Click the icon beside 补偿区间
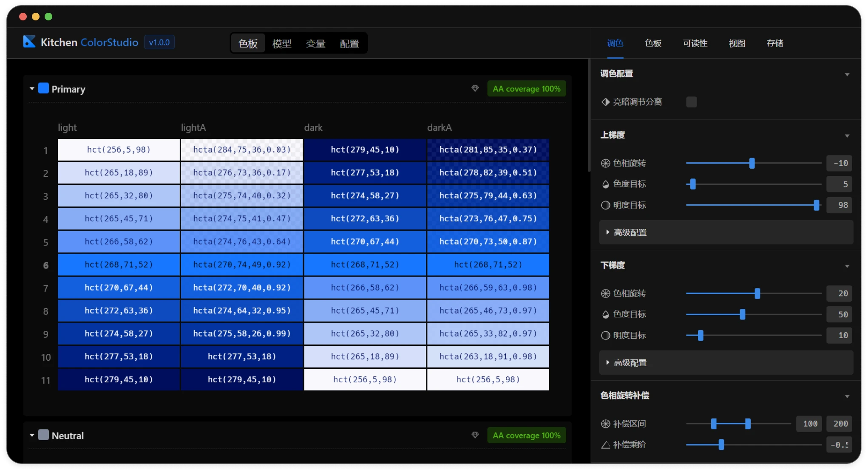The image size is (868, 472). coord(605,424)
